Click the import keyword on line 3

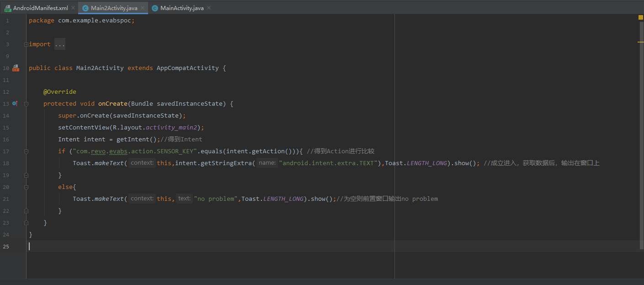coord(40,44)
